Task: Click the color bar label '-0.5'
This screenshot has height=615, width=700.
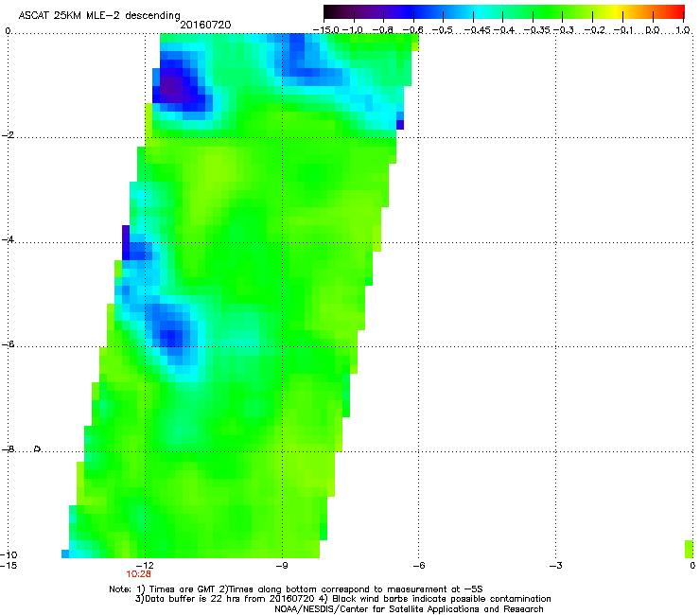Action: (x=443, y=30)
